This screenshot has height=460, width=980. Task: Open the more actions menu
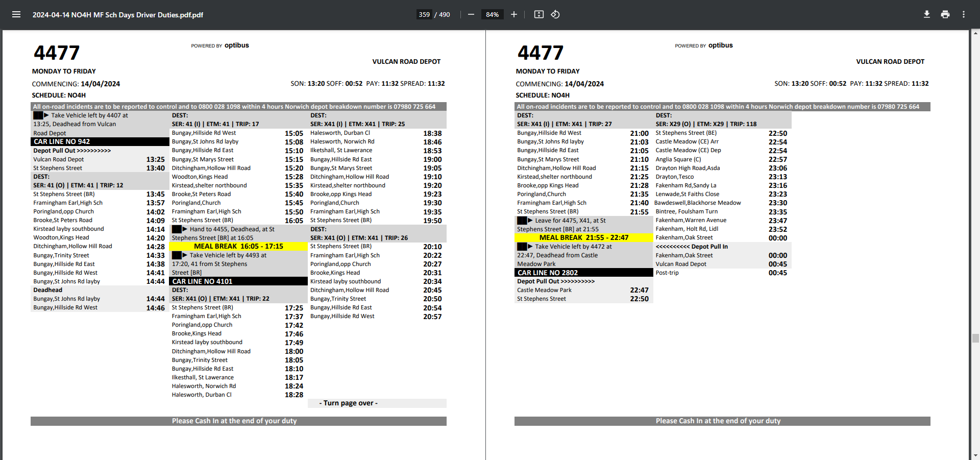point(964,14)
